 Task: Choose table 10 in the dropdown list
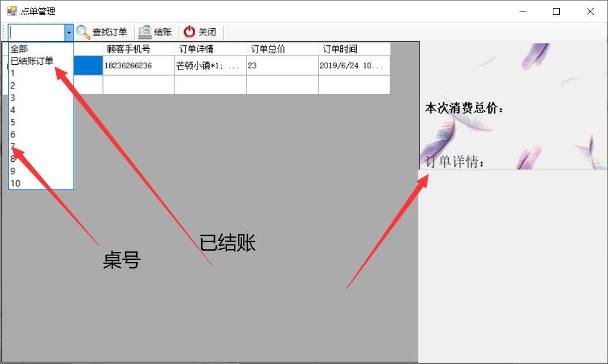click(41, 183)
